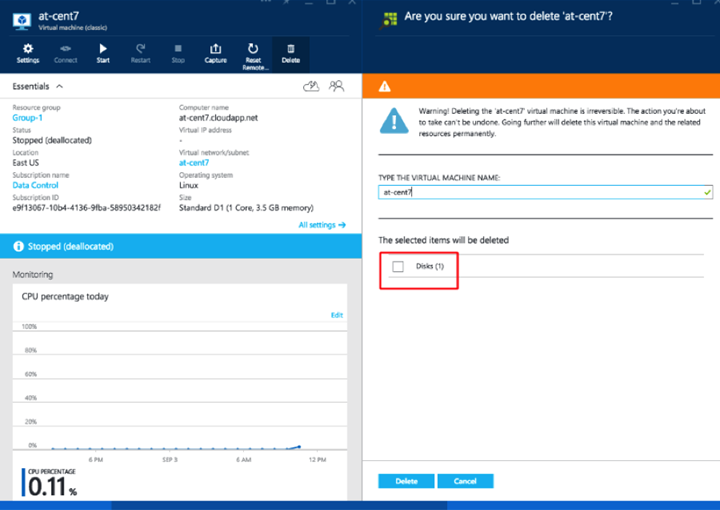The image size is (720, 510).
Task: Click the warning triangle in the orange bar
Action: coord(385,86)
